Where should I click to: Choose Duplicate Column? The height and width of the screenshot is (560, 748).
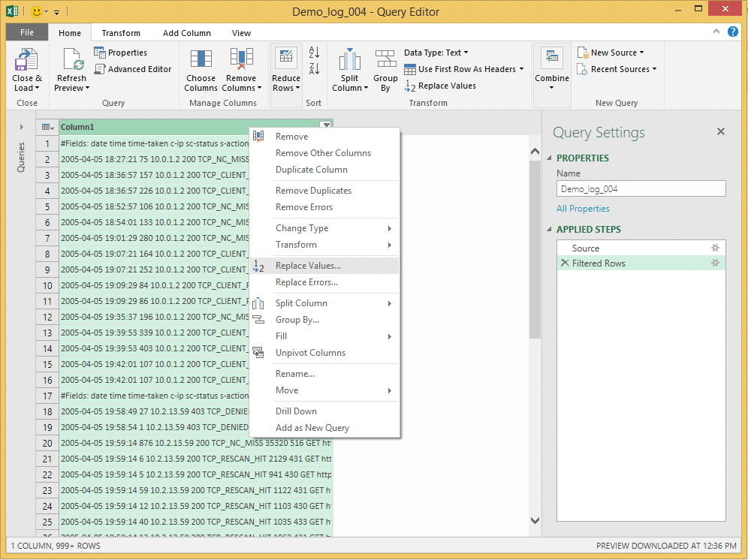324,170
